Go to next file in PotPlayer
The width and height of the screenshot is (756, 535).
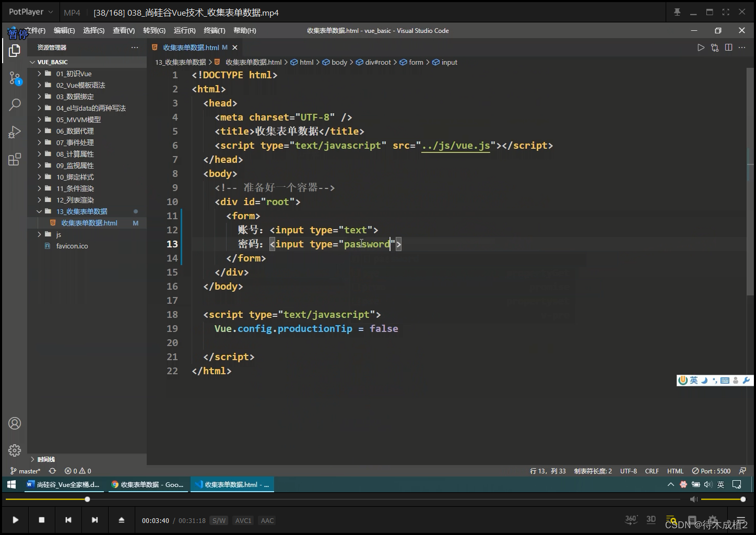(x=95, y=520)
